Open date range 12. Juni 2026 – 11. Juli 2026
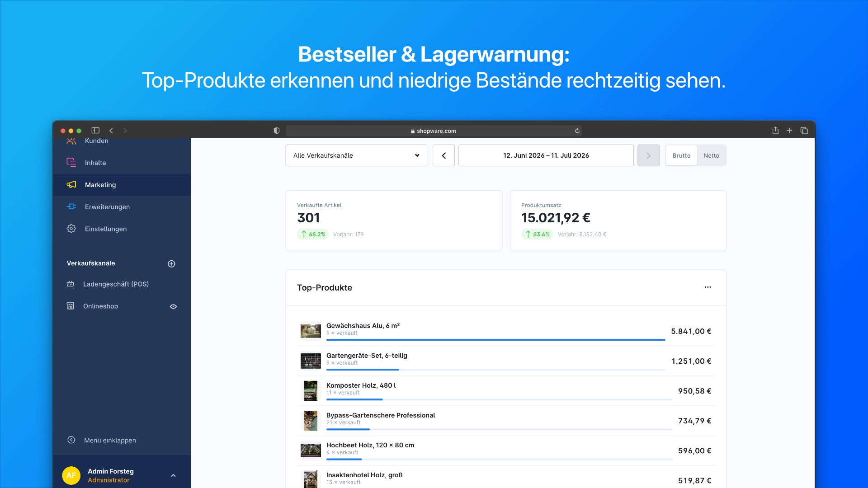868x488 pixels. pyautogui.click(x=546, y=155)
